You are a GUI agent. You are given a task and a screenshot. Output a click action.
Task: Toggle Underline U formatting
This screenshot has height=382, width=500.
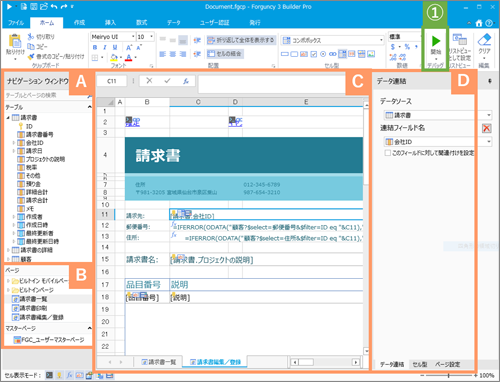click(x=115, y=47)
